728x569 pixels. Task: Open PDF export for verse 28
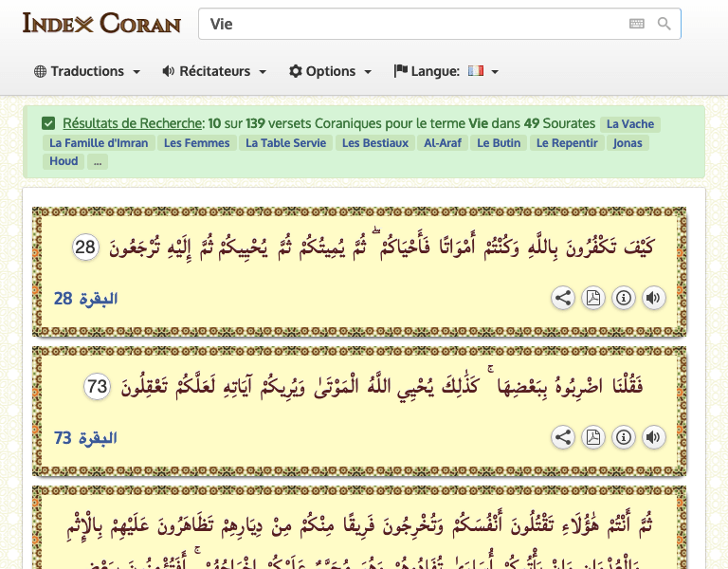click(x=593, y=298)
